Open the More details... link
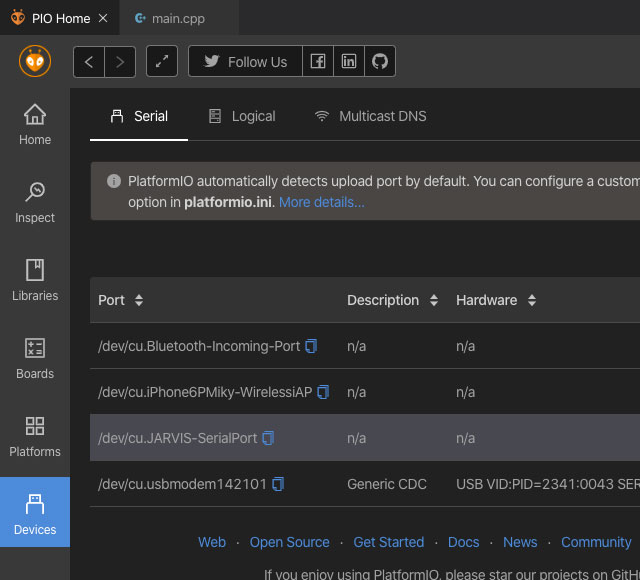This screenshot has width=640, height=580. pyautogui.click(x=321, y=202)
